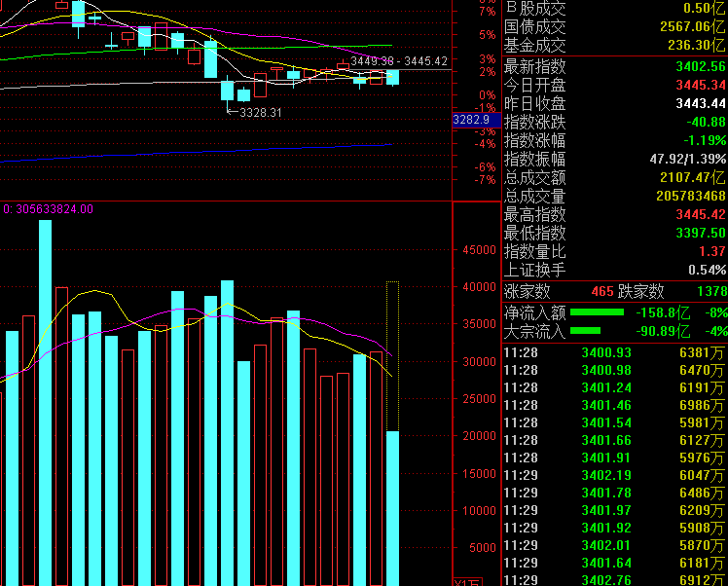Click the tick row priced 3401.66
728x586 pixels.
click(614, 440)
